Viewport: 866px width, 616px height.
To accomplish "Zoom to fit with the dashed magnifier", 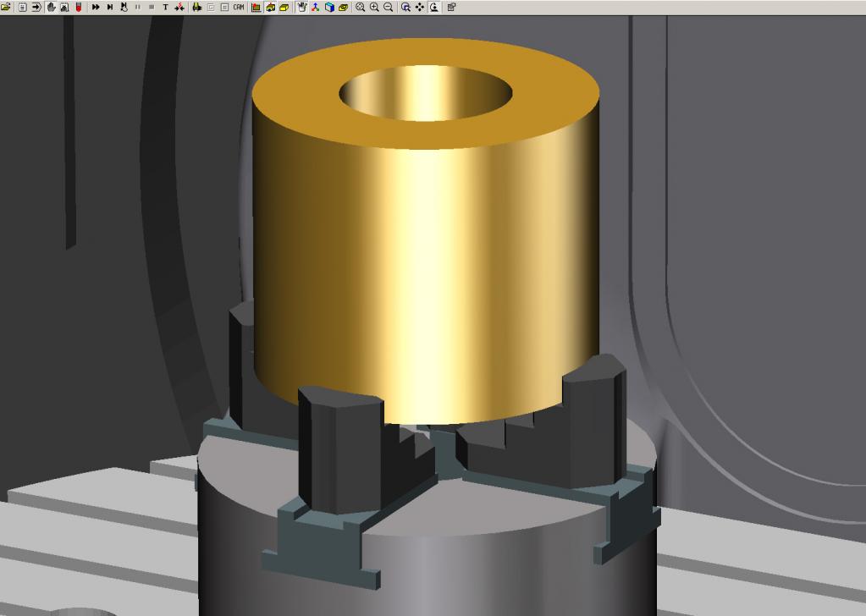I will pos(360,7).
